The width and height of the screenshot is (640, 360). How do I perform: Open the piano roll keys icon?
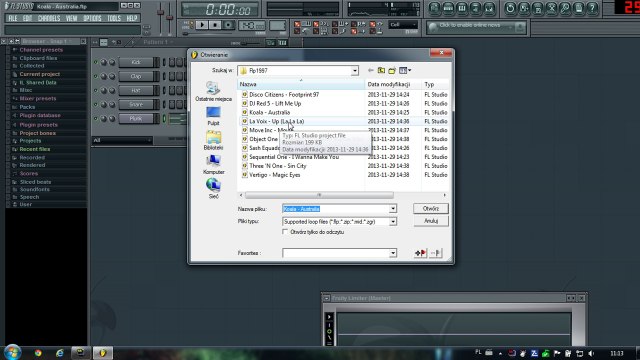tap(462, 8)
